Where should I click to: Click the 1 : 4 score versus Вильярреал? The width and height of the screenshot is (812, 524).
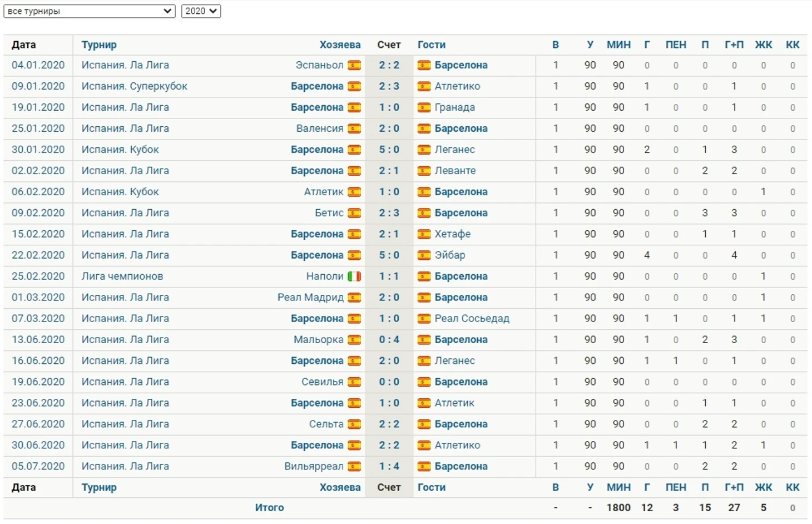389,467
